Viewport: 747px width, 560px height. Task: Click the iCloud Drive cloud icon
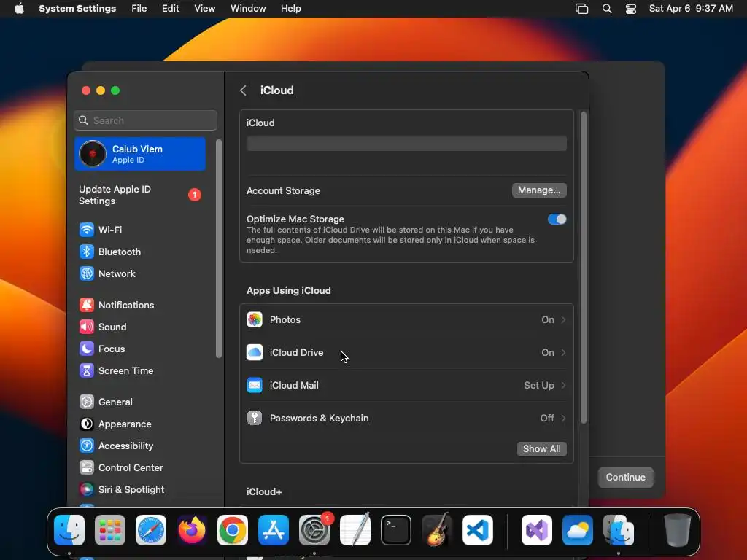(x=255, y=352)
